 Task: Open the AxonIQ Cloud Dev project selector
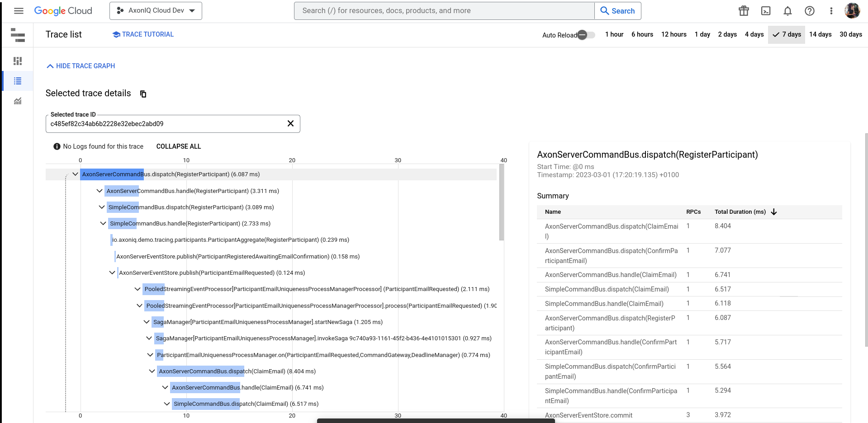156,11
